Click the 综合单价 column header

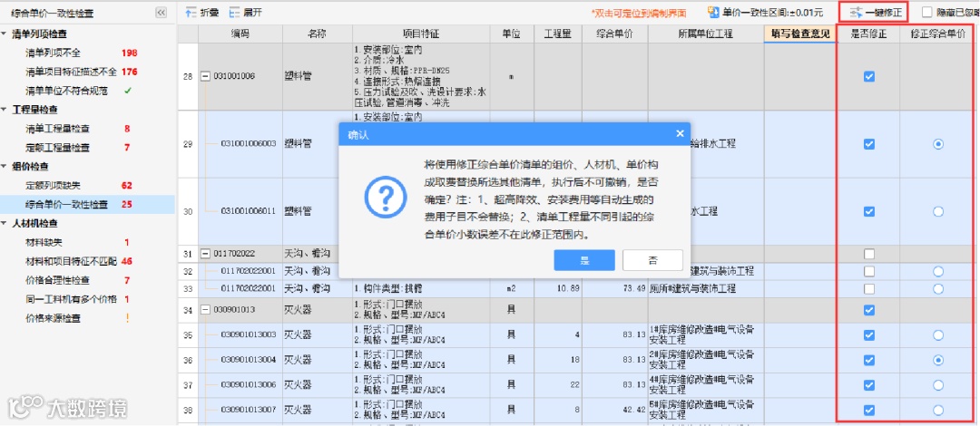click(615, 34)
